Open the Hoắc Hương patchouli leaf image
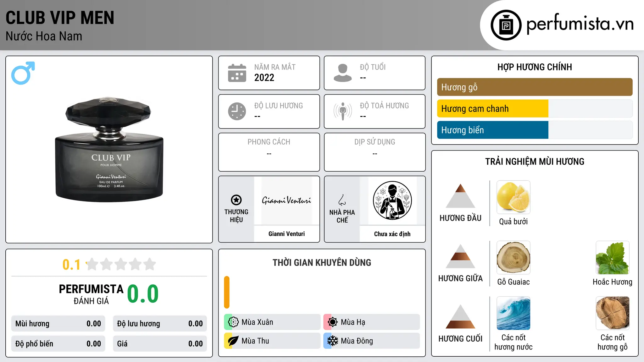The height and width of the screenshot is (362, 644). [x=613, y=258]
